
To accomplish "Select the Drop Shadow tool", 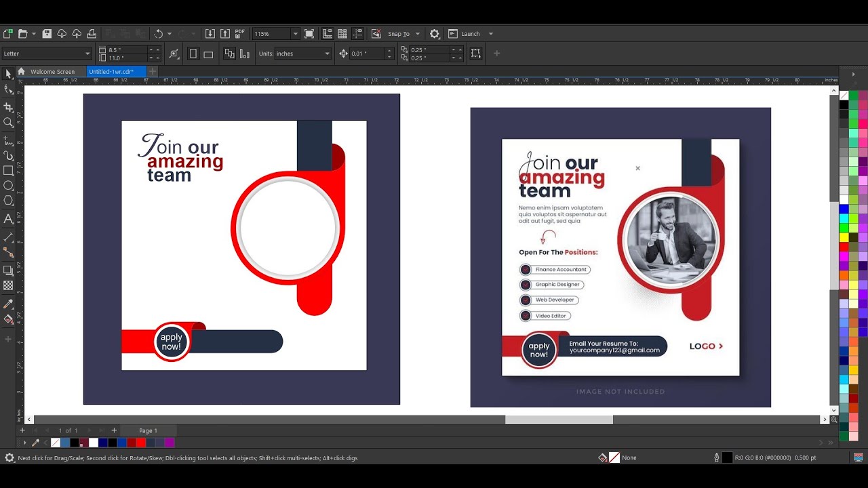I will tap(8, 270).
